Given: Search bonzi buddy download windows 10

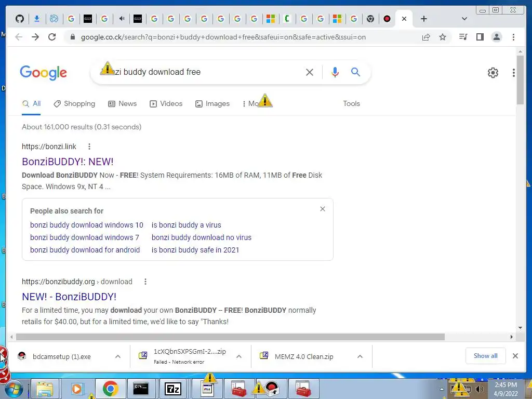Looking at the screenshot, I should tap(87, 225).
